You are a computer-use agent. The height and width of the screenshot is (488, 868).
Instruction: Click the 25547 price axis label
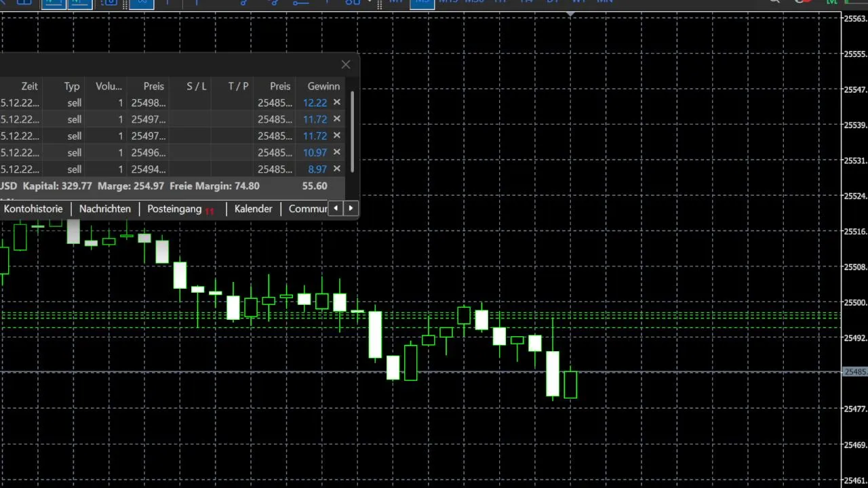tap(854, 89)
